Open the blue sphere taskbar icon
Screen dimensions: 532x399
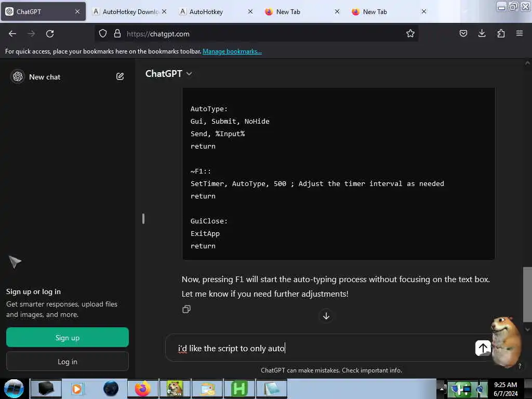pyautogui.click(x=111, y=389)
